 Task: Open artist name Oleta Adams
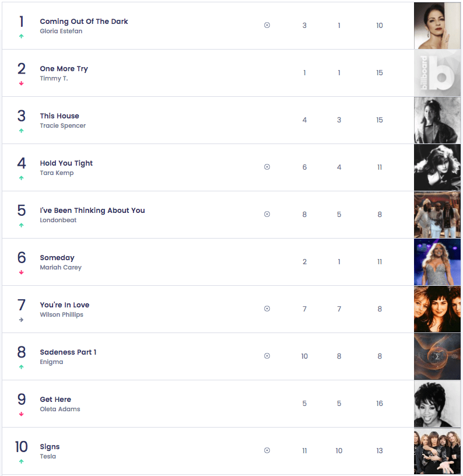point(60,409)
